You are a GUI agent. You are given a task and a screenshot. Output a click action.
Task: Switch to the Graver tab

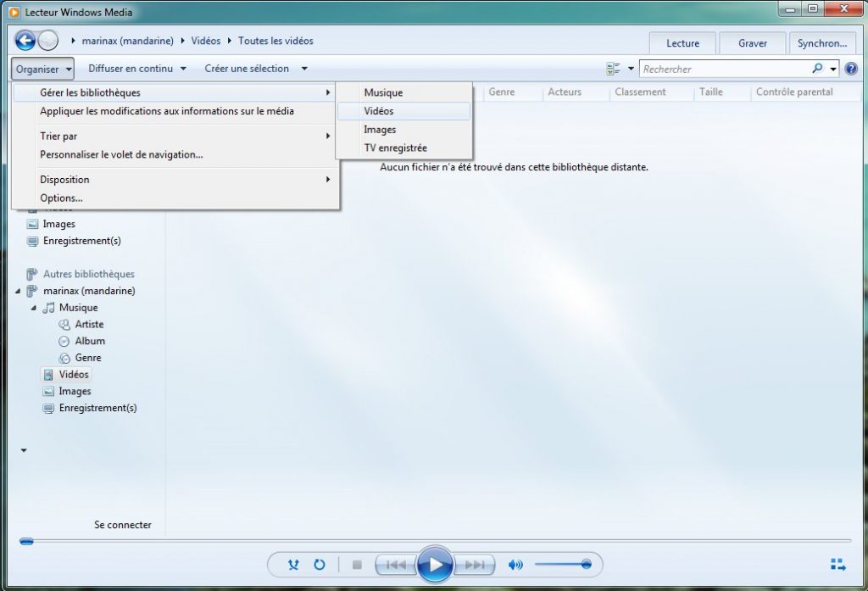[753, 43]
